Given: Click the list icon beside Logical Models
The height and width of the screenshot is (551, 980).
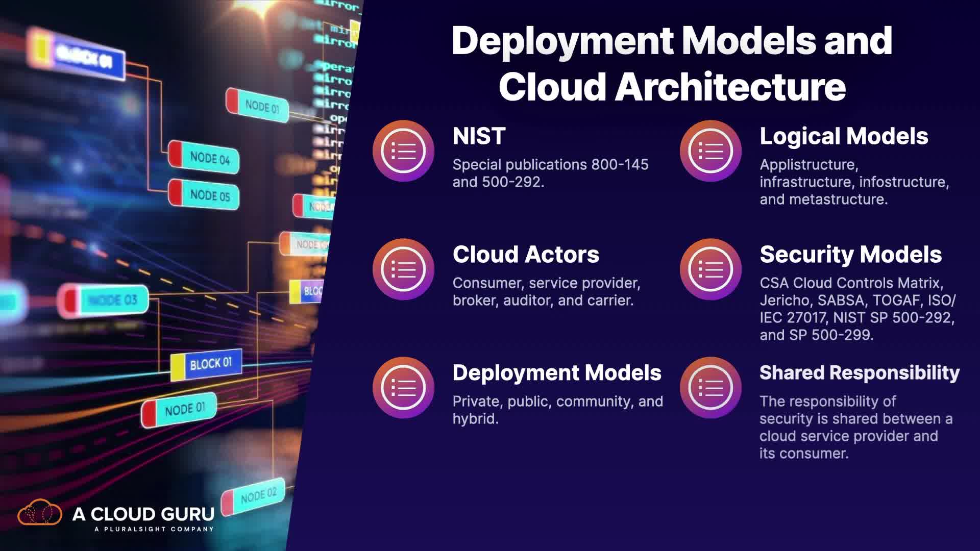Looking at the screenshot, I should (710, 151).
